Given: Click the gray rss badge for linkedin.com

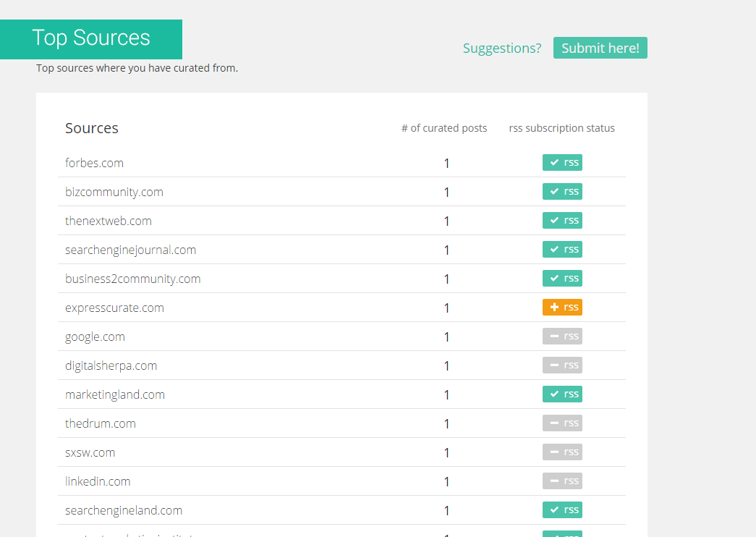Looking at the screenshot, I should 562,481.
